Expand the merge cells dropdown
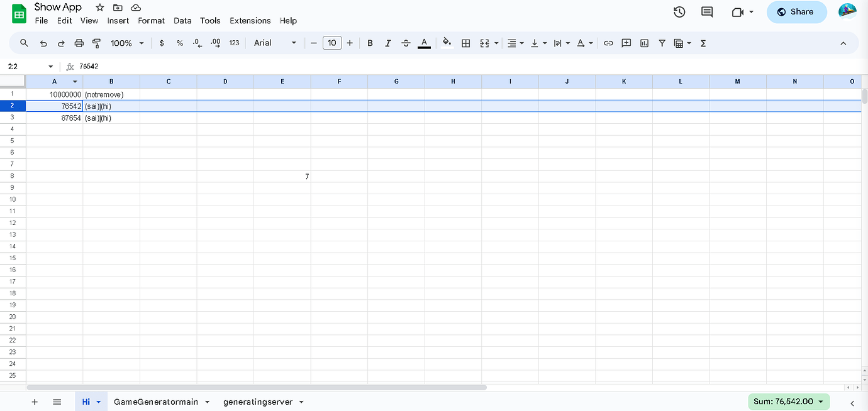This screenshot has height=411, width=868. pyautogui.click(x=496, y=43)
